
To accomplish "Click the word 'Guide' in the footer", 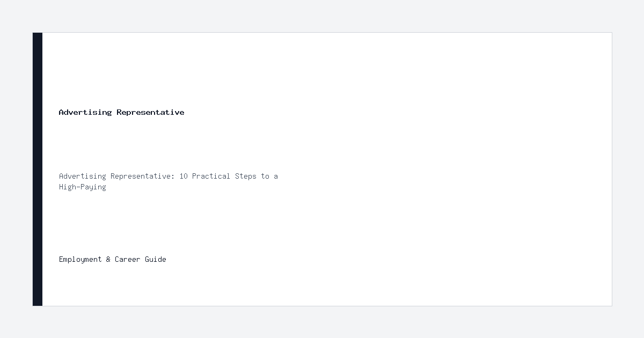I will tap(156, 259).
